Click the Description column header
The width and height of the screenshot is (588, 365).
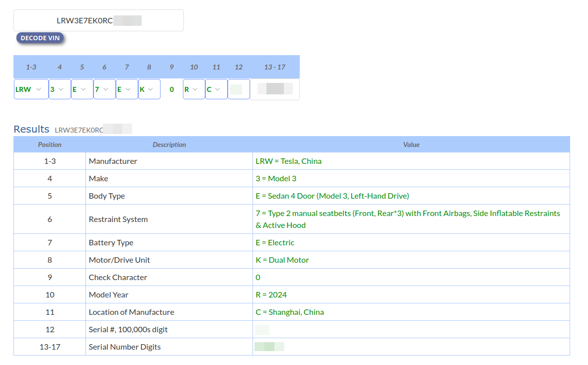click(169, 145)
